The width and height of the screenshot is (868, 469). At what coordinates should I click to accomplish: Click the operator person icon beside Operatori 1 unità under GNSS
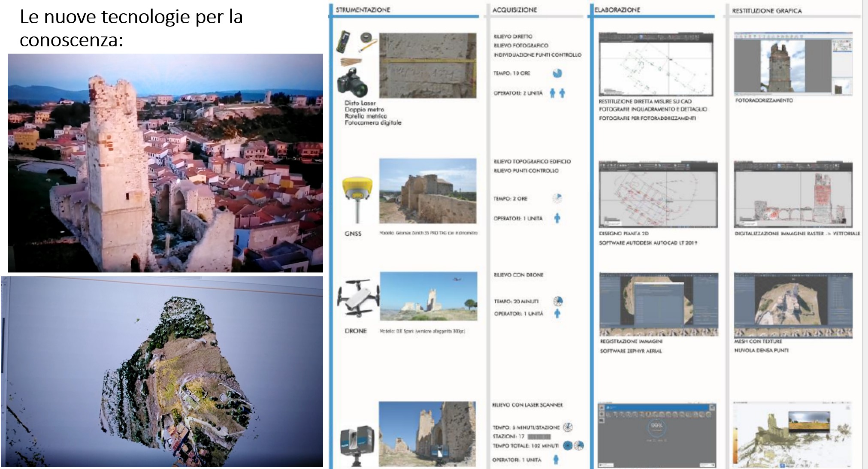coord(557,218)
